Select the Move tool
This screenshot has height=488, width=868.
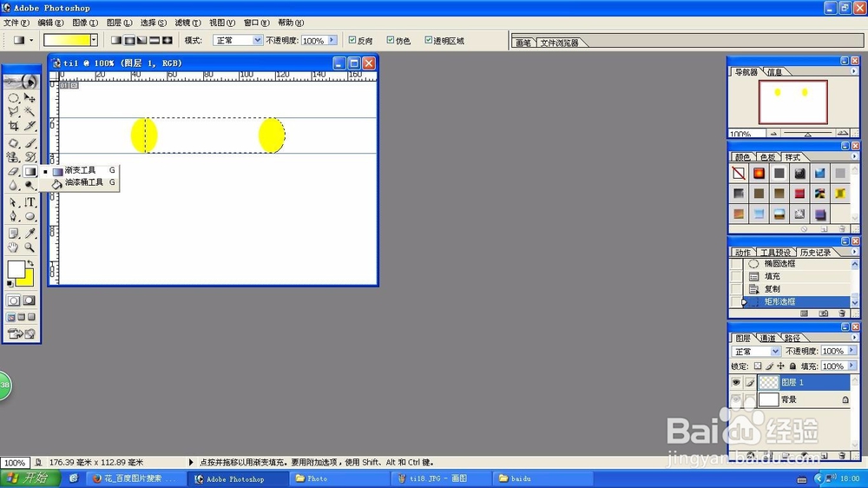[30, 98]
